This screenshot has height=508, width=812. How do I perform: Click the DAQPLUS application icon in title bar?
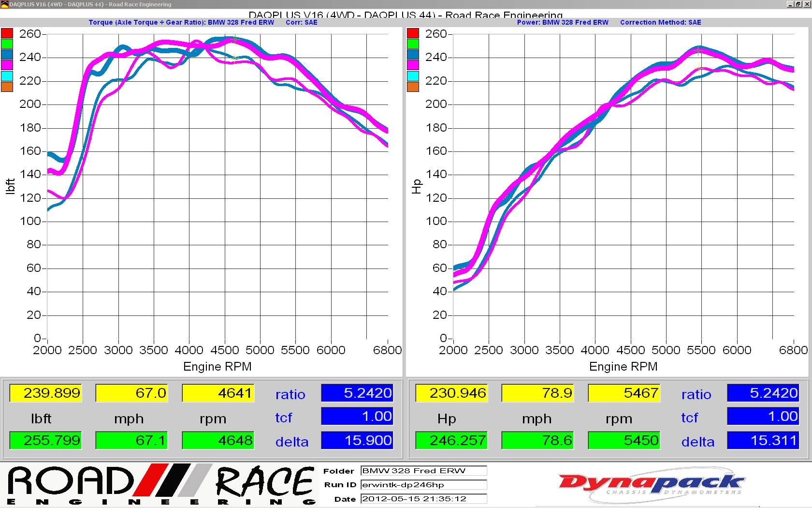[x=4, y=4]
